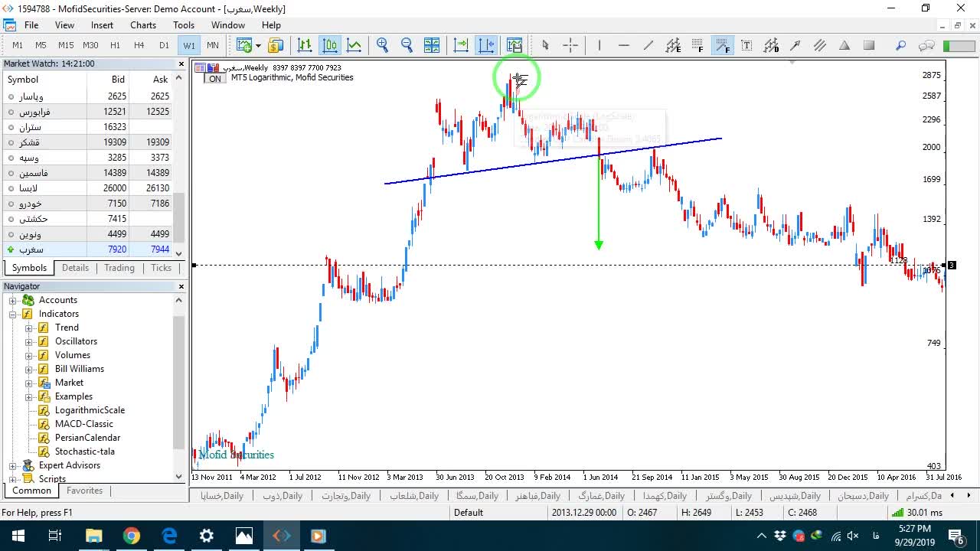Open the chat bubbles icon
980x551 pixels.
pos(926,45)
